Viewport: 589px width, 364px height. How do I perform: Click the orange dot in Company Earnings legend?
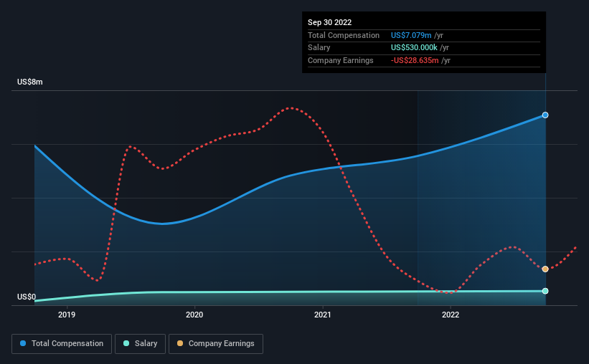(180, 343)
